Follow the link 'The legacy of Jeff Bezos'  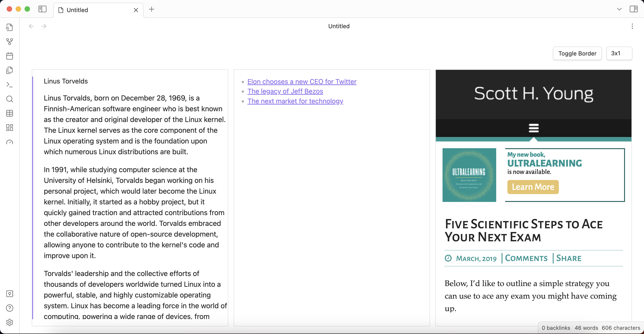285,91
